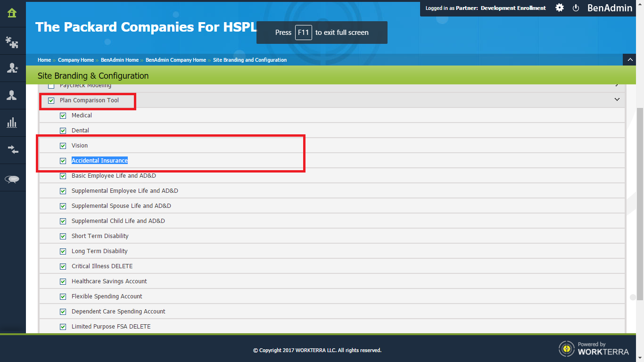Viewport: 644px width, 362px height.
Task: Open the single user sidebar icon
Action: (12, 95)
